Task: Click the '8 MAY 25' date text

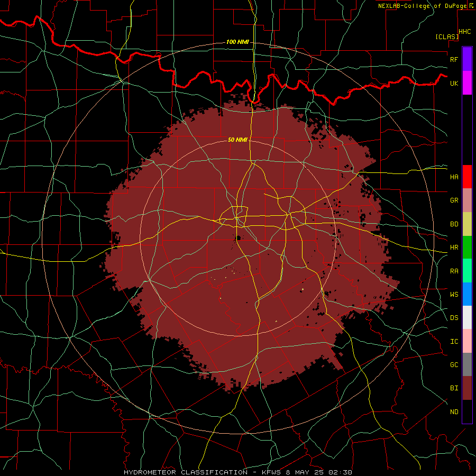Action: coord(306,472)
